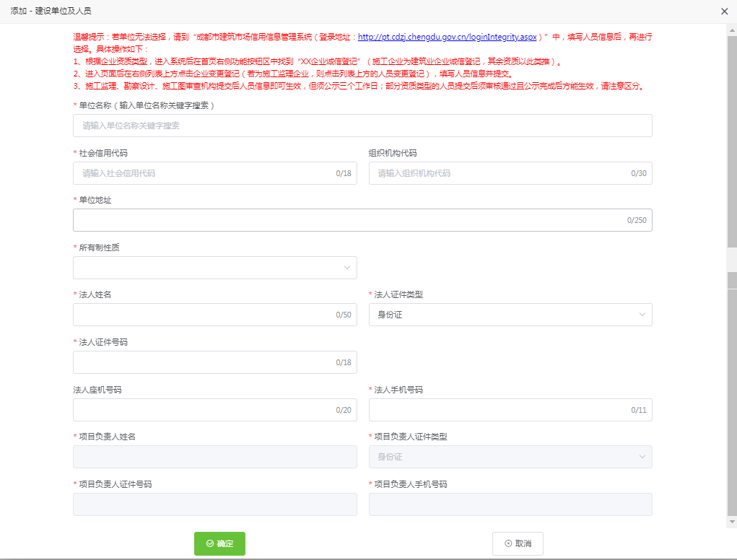Click the X to close the 添加 dialog
Viewport: 737px width, 560px height.
725,11
